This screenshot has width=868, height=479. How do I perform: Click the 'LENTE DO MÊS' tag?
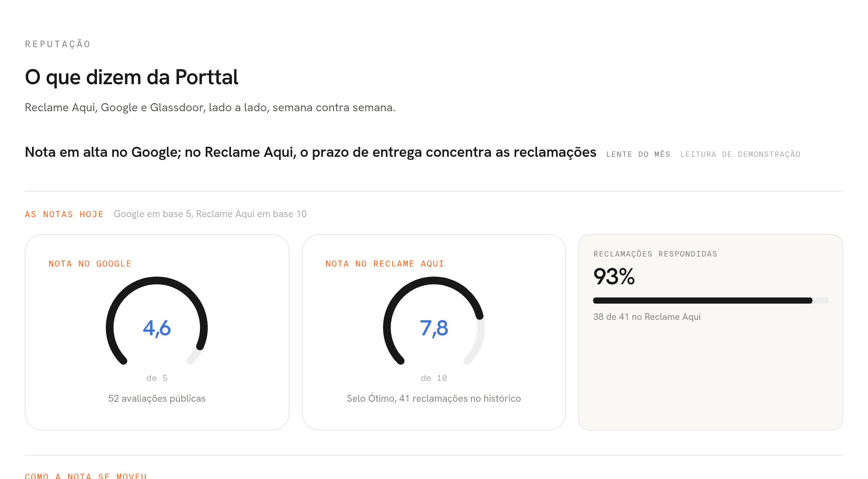tap(638, 154)
